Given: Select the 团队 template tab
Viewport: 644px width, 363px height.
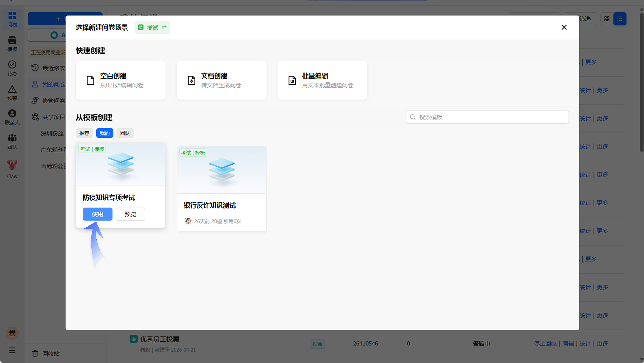Looking at the screenshot, I should [x=125, y=133].
